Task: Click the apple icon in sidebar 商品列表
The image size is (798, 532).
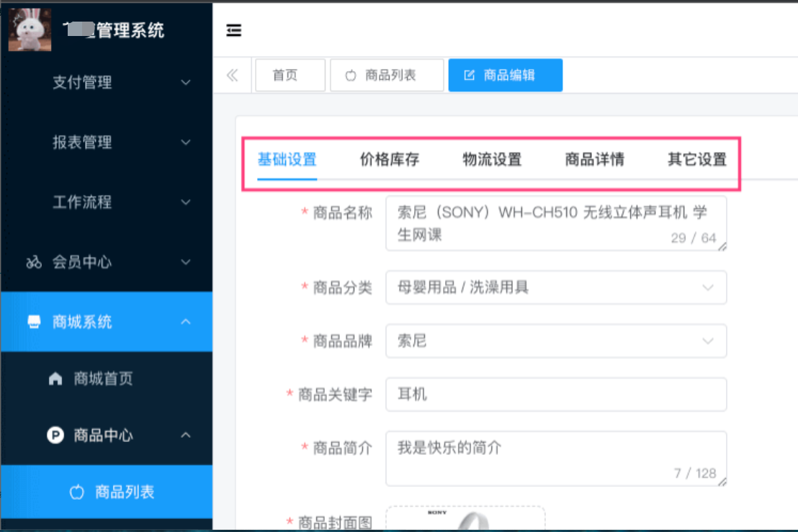Action: click(77, 492)
